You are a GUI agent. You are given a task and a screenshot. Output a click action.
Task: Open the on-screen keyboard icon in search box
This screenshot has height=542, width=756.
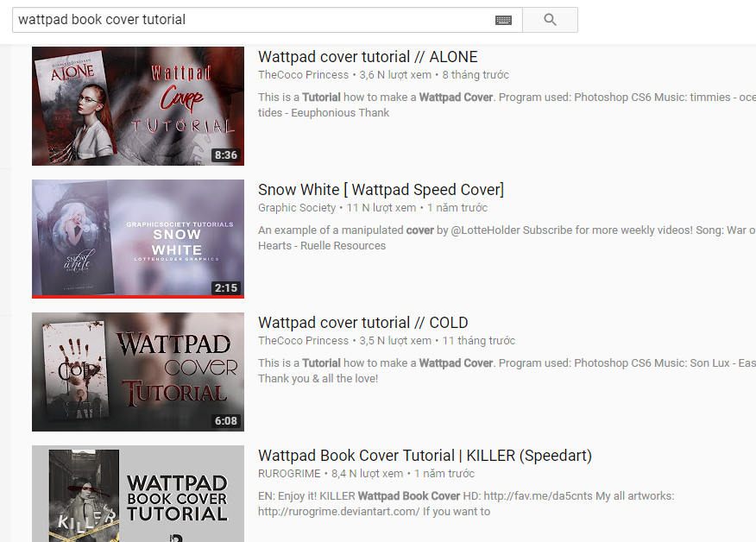click(x=503, y=20)
